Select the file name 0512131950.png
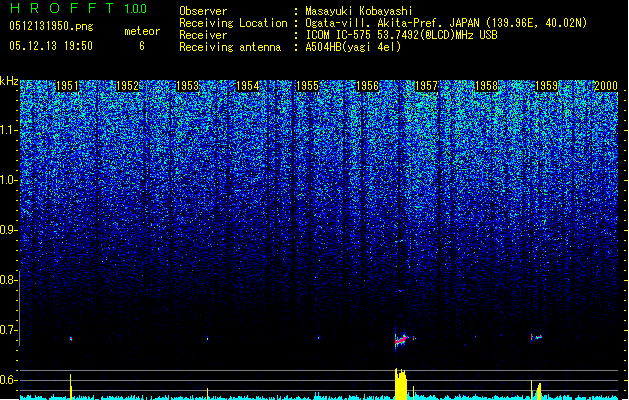 [x=51, y=27]
